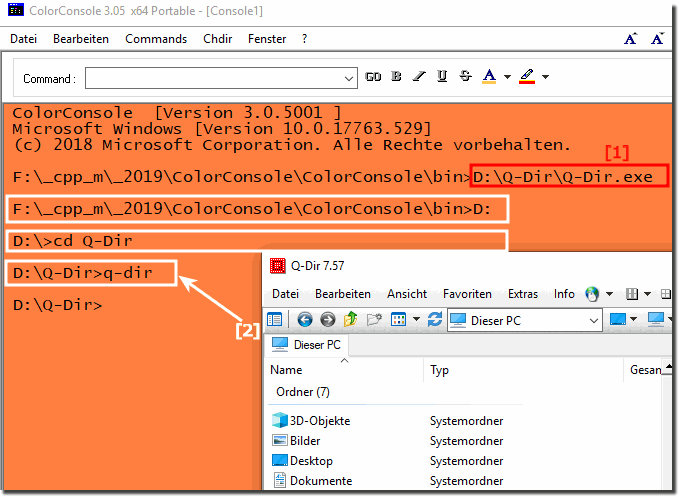Apply the font color A icon
This screenshot has width=679, height=497.
point(489,77)
